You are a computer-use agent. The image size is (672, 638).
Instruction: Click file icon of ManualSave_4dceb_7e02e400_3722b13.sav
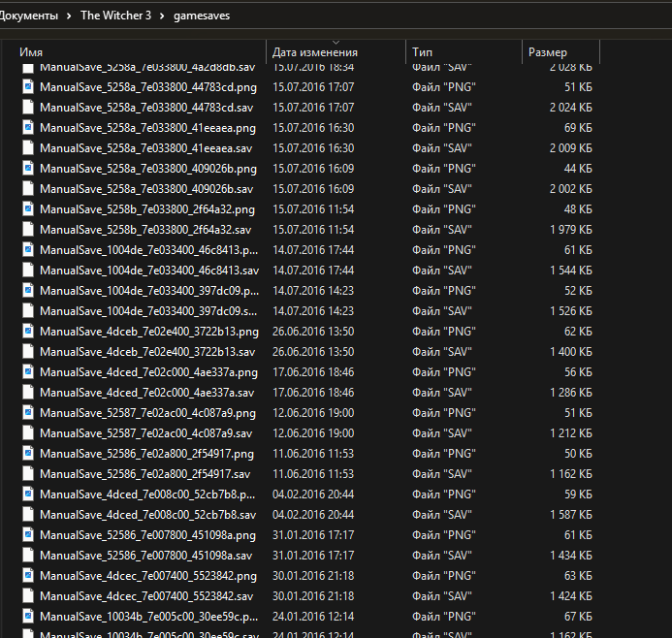[28, 351]
